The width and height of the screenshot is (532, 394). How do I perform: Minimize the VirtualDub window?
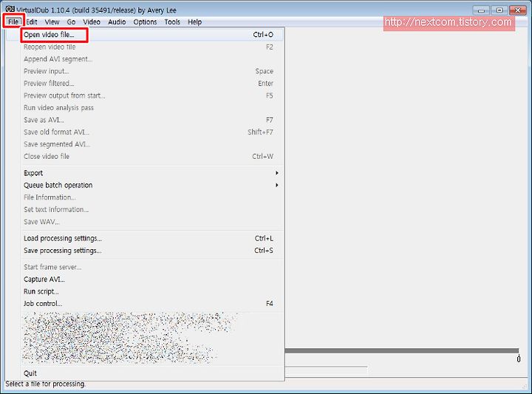(x=481, y=10)
